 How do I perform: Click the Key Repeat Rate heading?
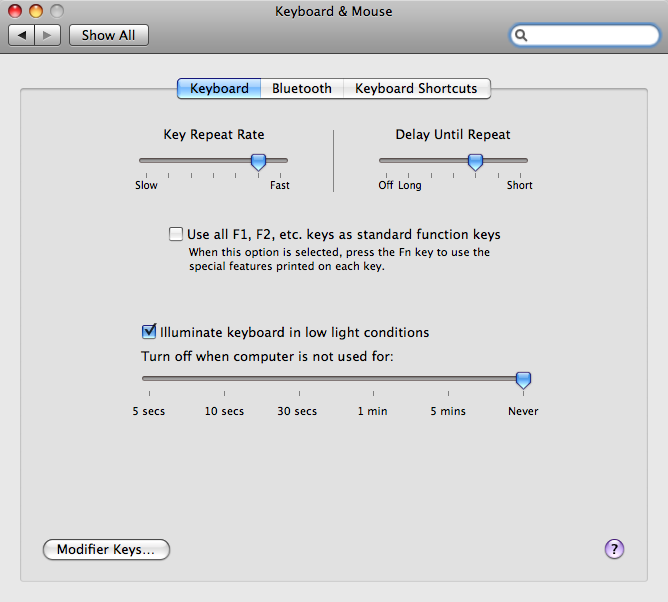[214, 135]
